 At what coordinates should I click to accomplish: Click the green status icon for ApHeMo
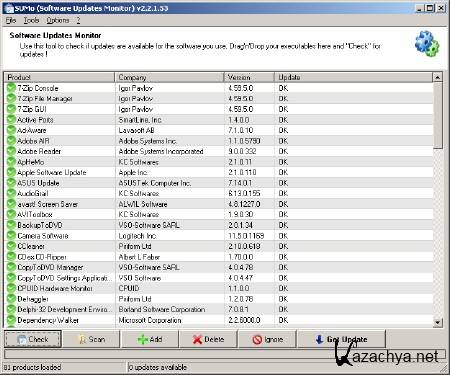coord(11,162)
